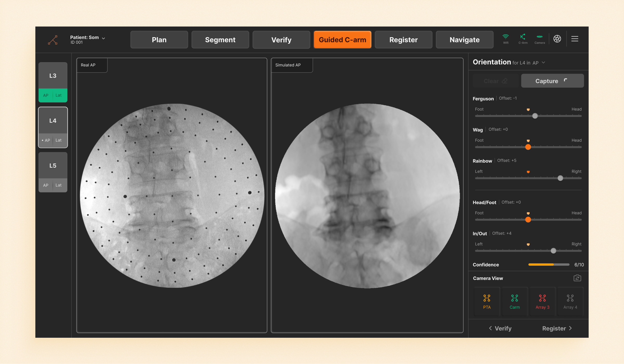The height and width of the screenshot is (364, 624).
Task: Proceed to Register step
Action: (557, 328)
